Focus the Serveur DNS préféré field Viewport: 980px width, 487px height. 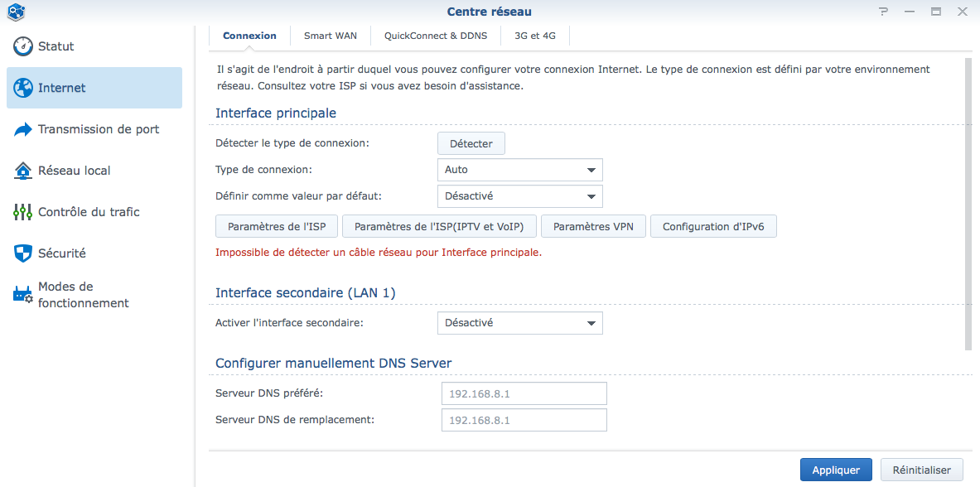tap(524, 394)
